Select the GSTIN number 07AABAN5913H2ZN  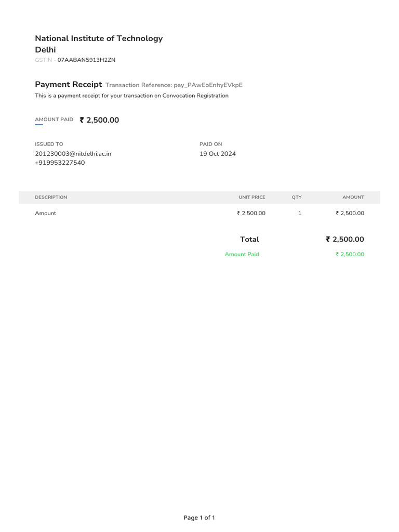pyautogui.click(x=86, y=60)
